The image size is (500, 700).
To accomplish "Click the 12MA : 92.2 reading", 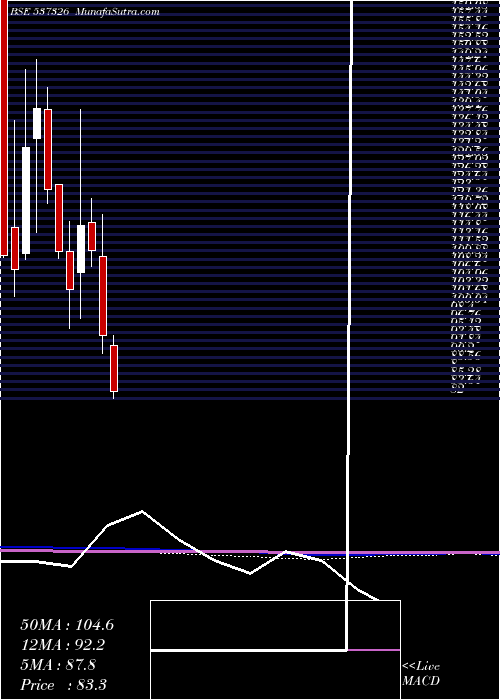I will [x=64, y=645].
